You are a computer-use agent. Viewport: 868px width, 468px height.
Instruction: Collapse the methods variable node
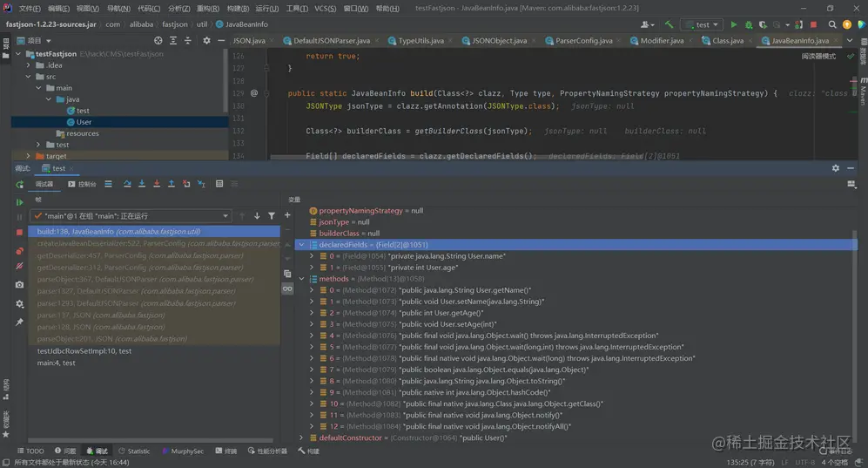click(302, 279)
